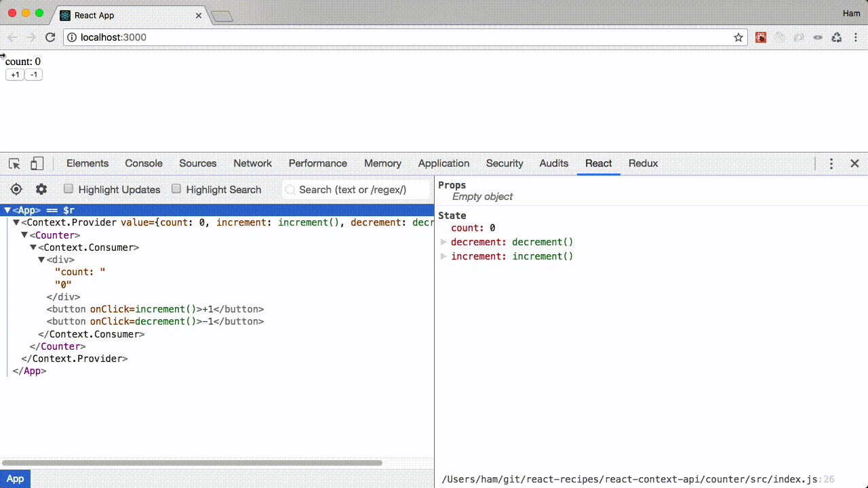Click the +1 button on the page
This screenshot has height=488, width=868.
point(15,75)
